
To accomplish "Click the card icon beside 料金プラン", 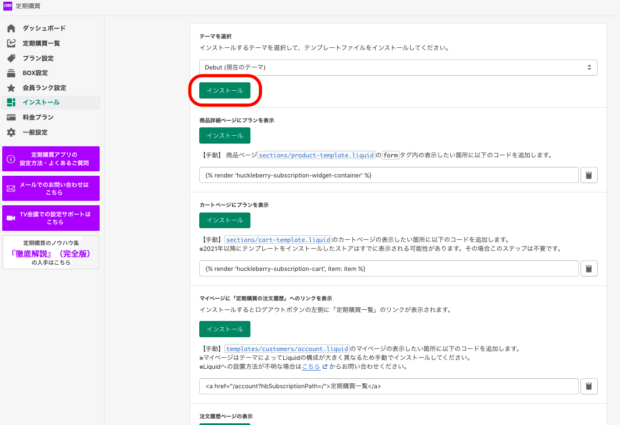I will (x=11, y=117).
